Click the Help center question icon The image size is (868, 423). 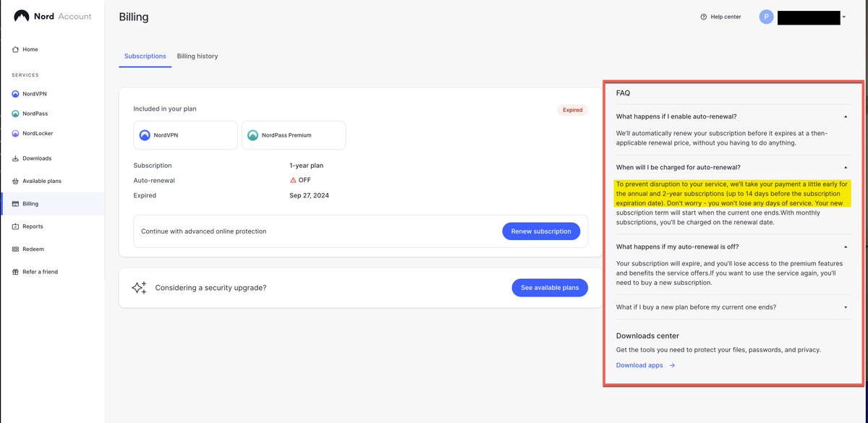tap(704, 17)
